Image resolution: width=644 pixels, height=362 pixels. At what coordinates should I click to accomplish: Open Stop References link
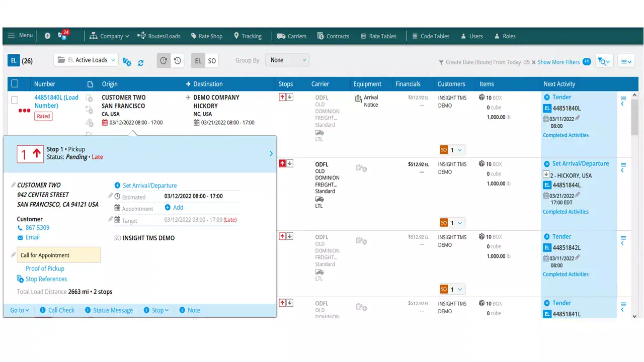(46, 279)
